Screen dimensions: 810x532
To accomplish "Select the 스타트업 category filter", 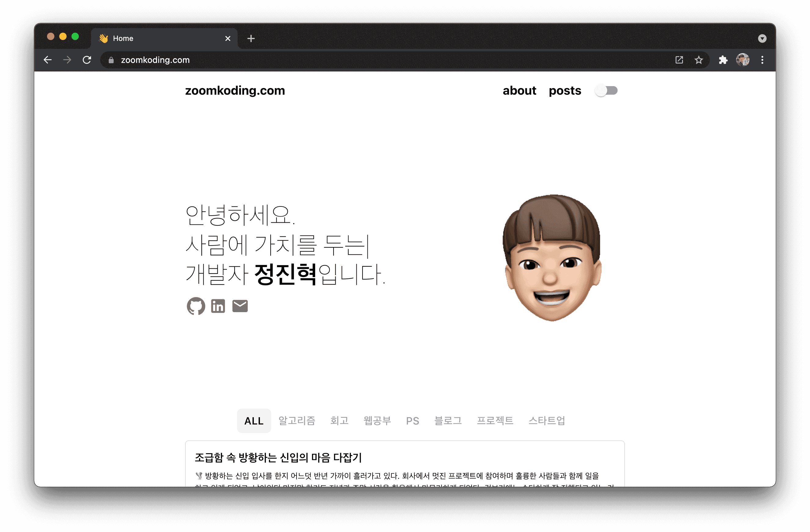I will point(546,421).
